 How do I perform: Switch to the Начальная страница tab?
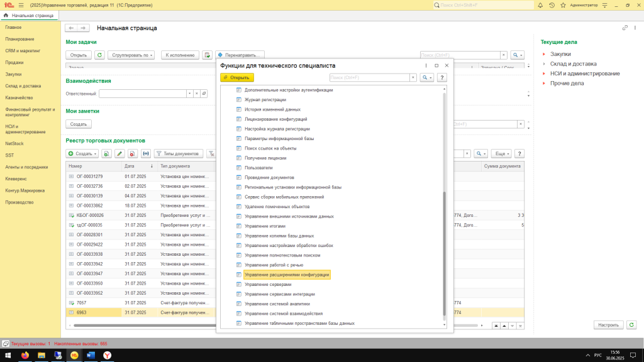pos(30,16)
